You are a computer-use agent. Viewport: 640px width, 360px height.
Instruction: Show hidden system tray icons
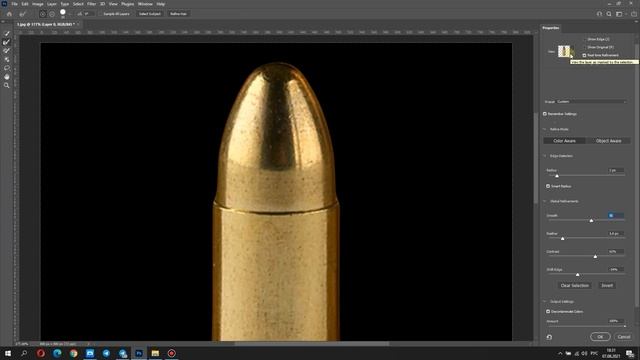click(x=560, y=353)
